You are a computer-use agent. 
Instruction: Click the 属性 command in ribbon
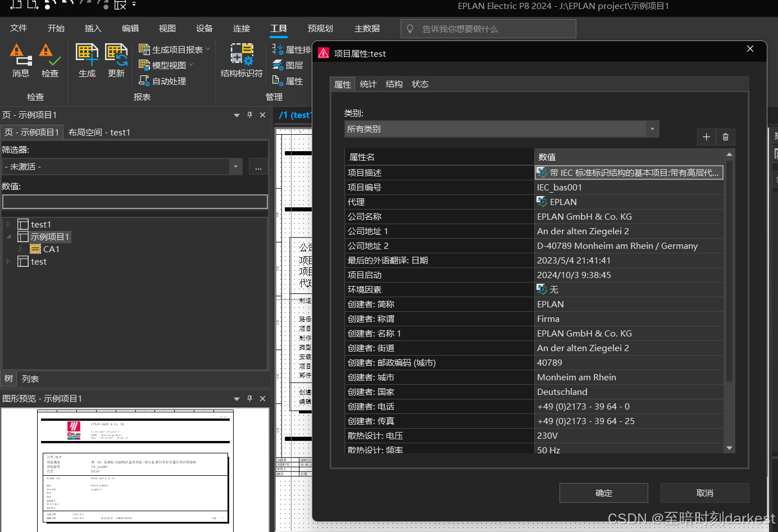click(x=288, y=81)
